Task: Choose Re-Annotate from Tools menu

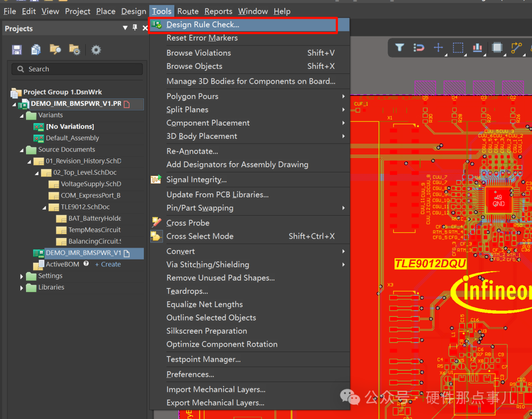Action: pos(249,151)
